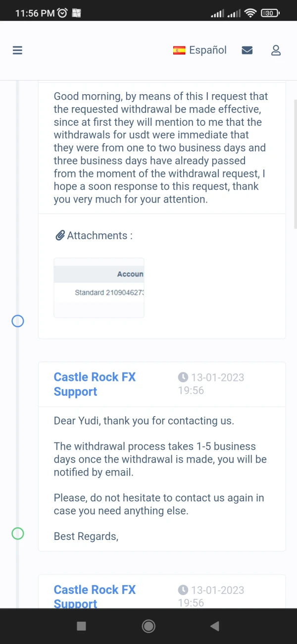Switch language via Español selector
Screen dimensions: 297x644
207,50
